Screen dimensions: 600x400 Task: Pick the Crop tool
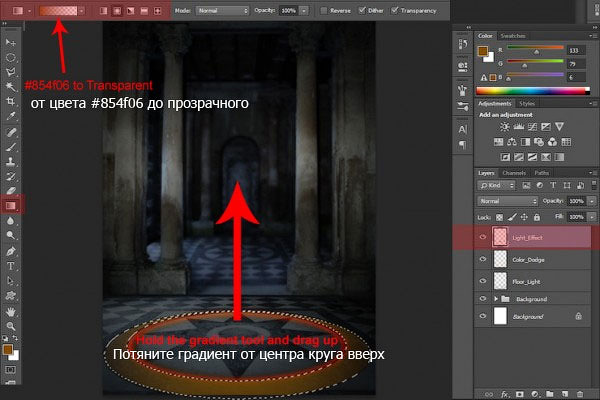11,102
